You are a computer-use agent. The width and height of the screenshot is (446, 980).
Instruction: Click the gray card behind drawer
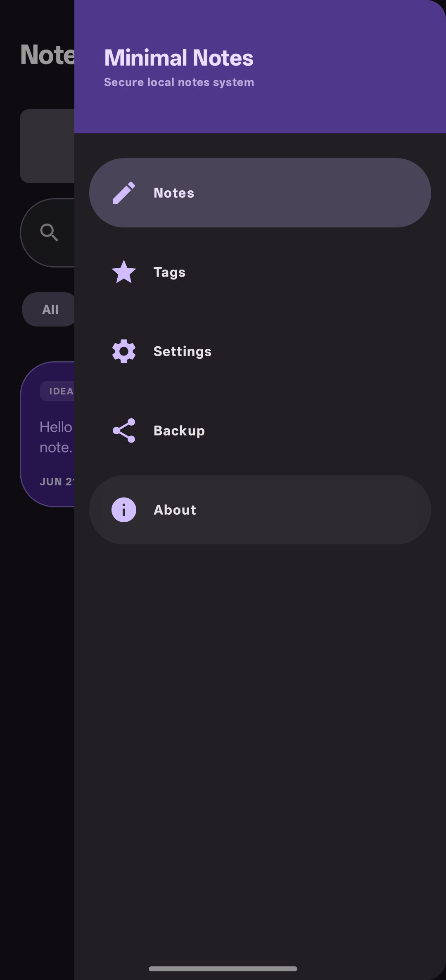pyautogui.click(x=47, y=146)
